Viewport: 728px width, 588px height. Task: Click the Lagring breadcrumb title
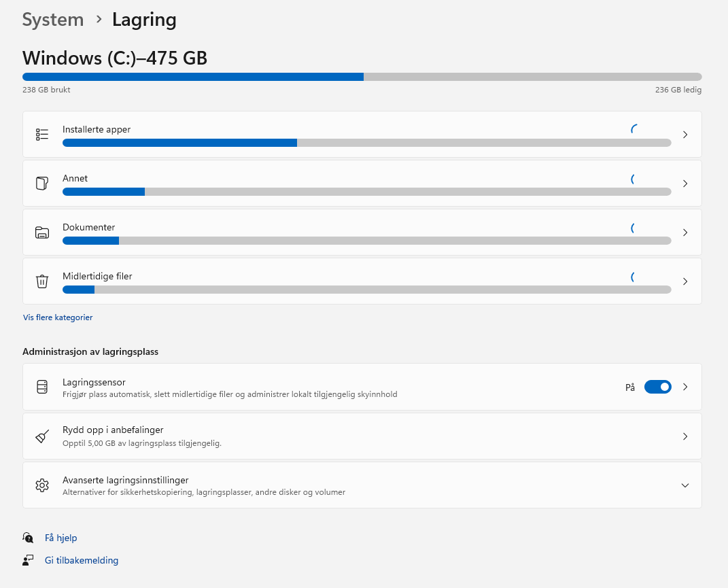(x=144, y=20)
